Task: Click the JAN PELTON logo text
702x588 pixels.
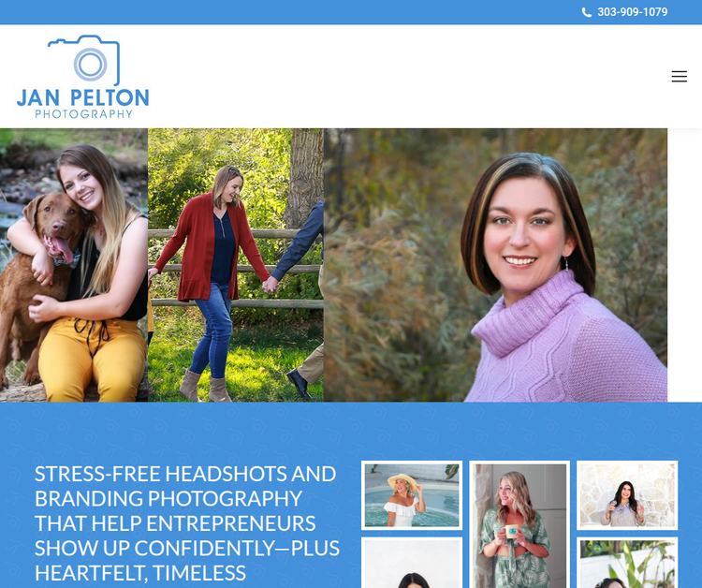Action: pyautogui.click(x=82, y=97)
